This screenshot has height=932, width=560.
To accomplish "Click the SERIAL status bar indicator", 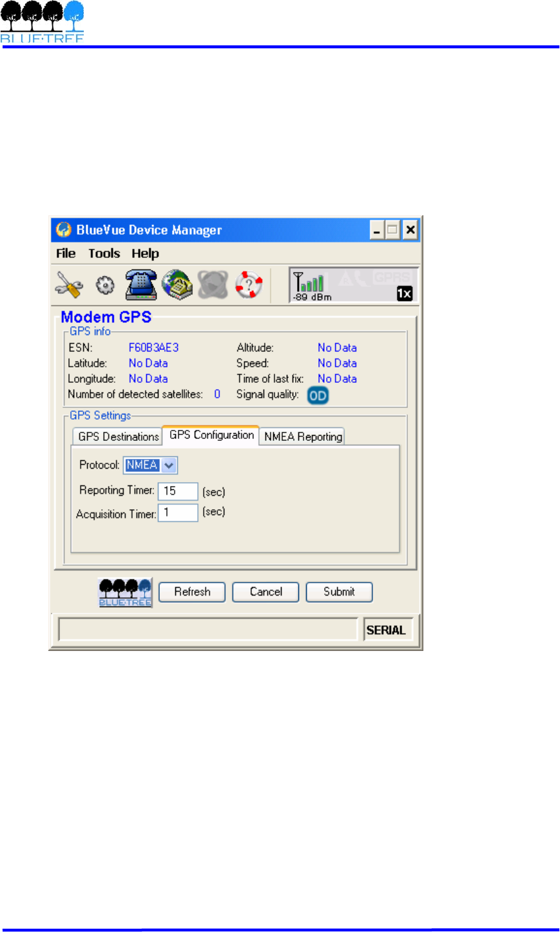I will (387, 630).
